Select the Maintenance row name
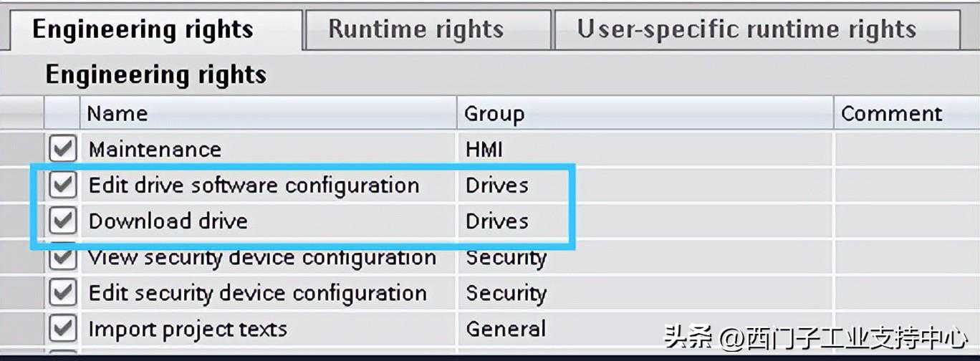The height and width of the screenshot is (361, 980). click(155, 150)
